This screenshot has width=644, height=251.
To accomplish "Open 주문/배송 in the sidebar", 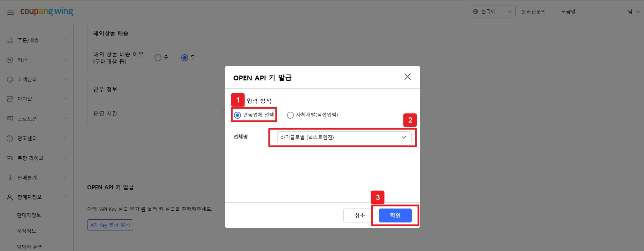I will (x=28, y=40).
